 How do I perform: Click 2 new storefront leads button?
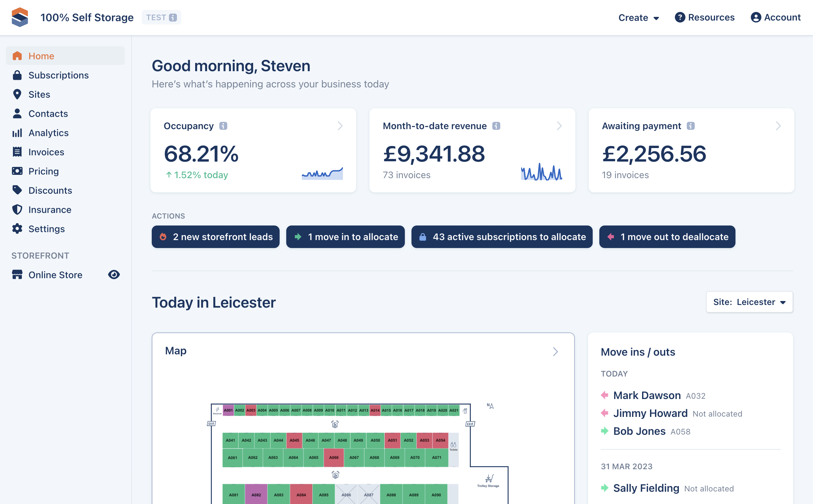coord(215,237)
